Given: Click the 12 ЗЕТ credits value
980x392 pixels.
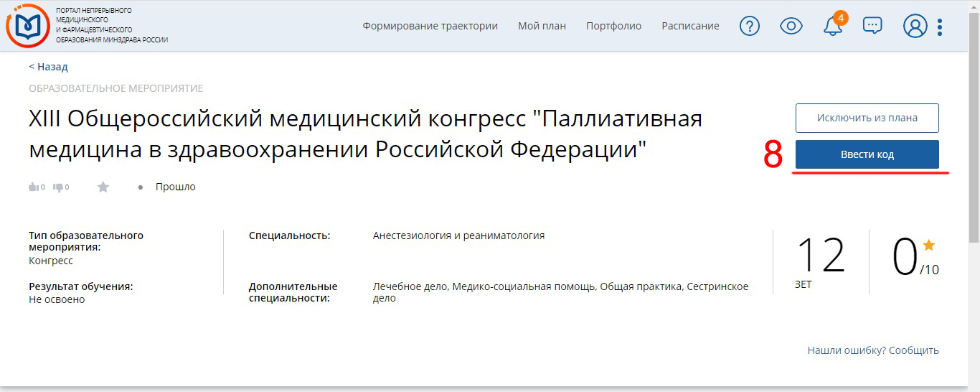Looking at the screenshot, I should click(x=820, y=261).
